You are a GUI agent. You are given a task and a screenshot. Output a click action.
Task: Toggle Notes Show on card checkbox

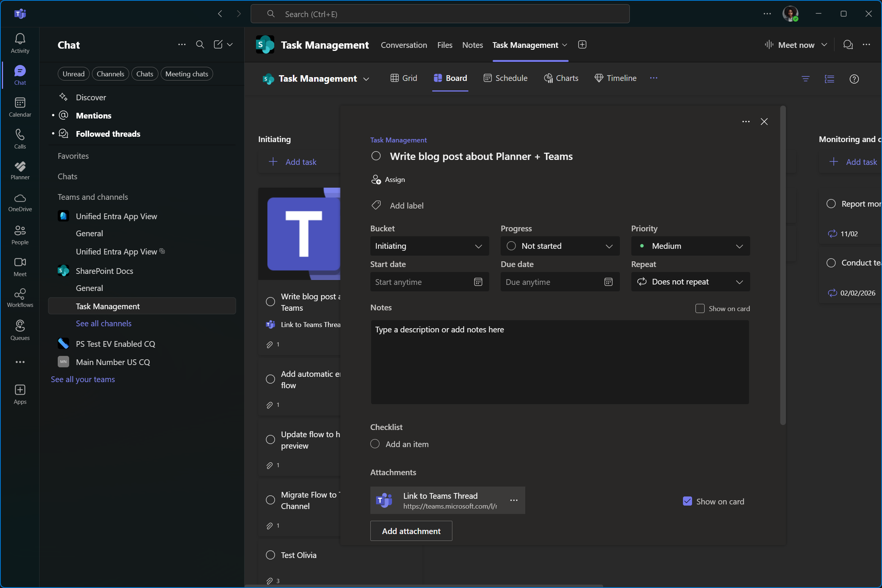[700, 308]
